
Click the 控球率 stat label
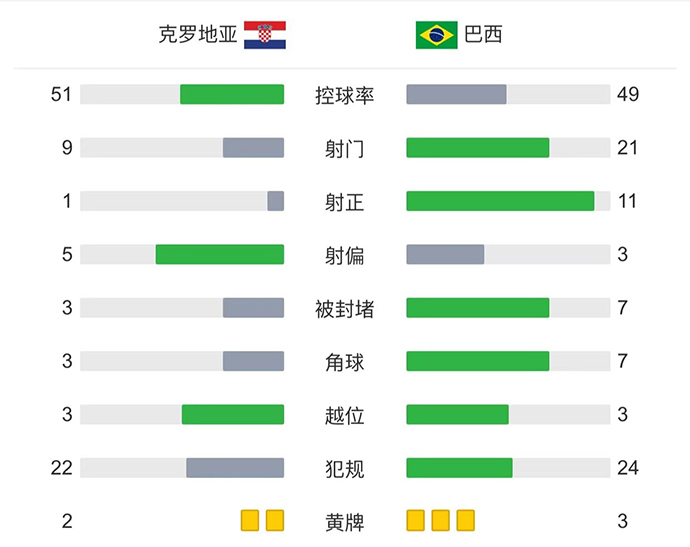[x=344, y=95]
